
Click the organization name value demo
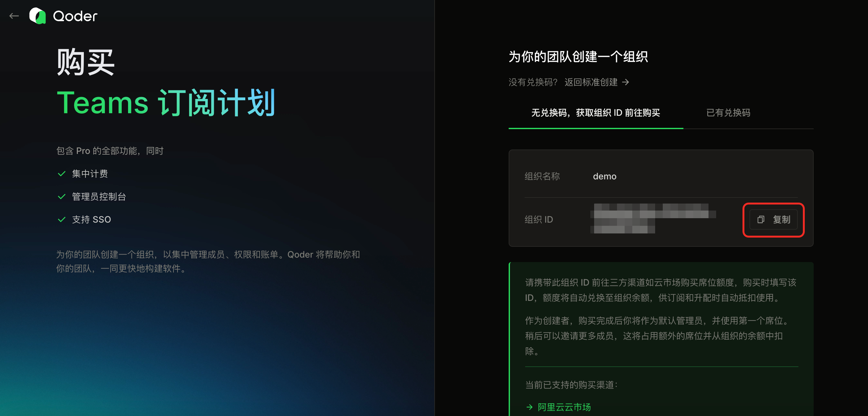pos(605,177)
